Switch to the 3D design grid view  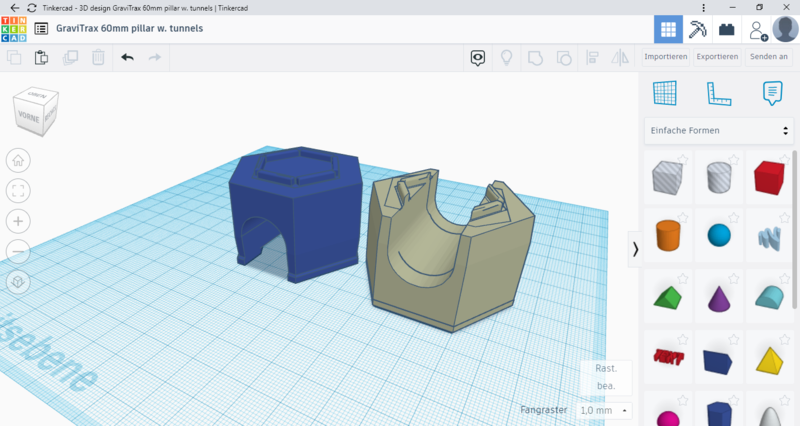(668, 29)
